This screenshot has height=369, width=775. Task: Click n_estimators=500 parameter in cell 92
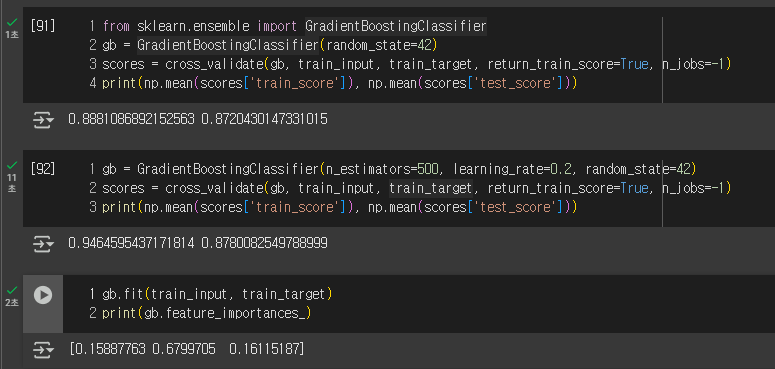[381, 169]
